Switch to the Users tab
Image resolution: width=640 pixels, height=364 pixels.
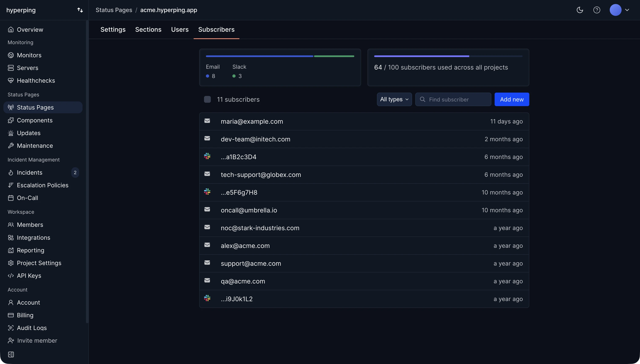(x=180, y=30)
